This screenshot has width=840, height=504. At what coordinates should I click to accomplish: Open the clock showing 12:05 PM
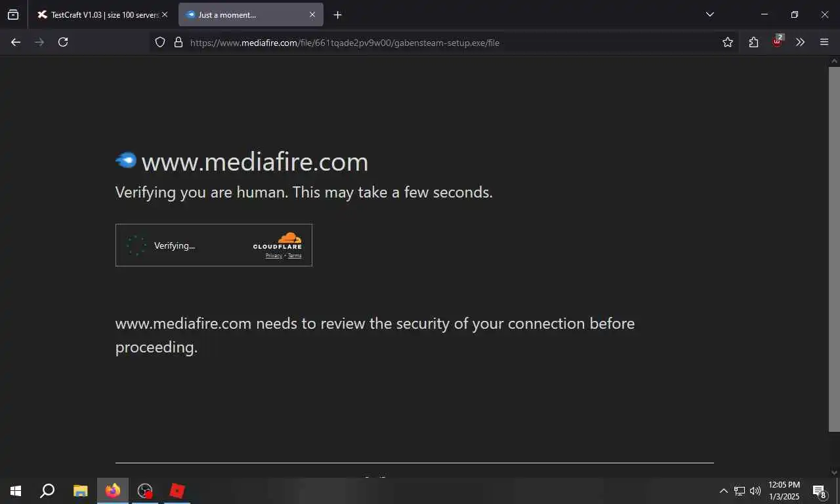pos(784,491)
